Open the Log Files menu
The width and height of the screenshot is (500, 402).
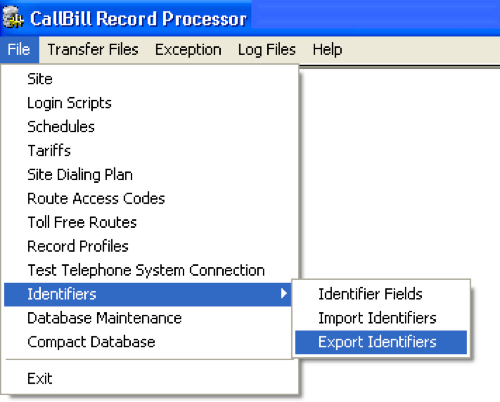(267, 50)
